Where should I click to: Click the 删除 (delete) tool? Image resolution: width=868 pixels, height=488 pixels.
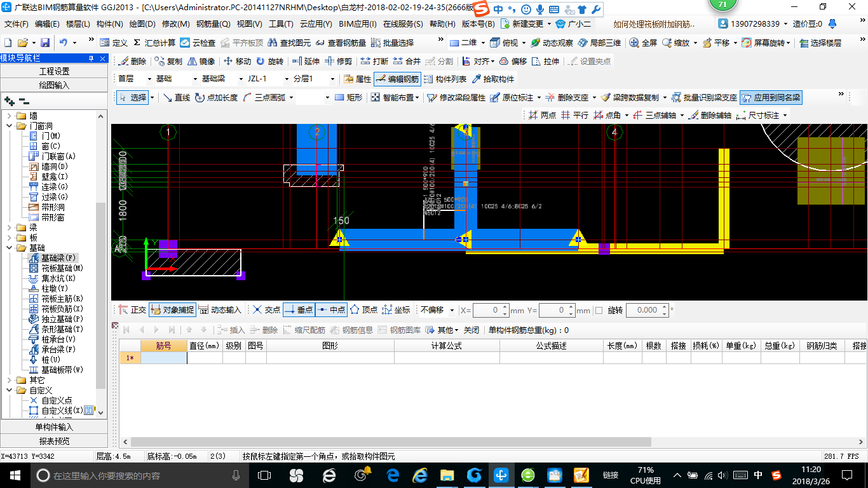133,62
